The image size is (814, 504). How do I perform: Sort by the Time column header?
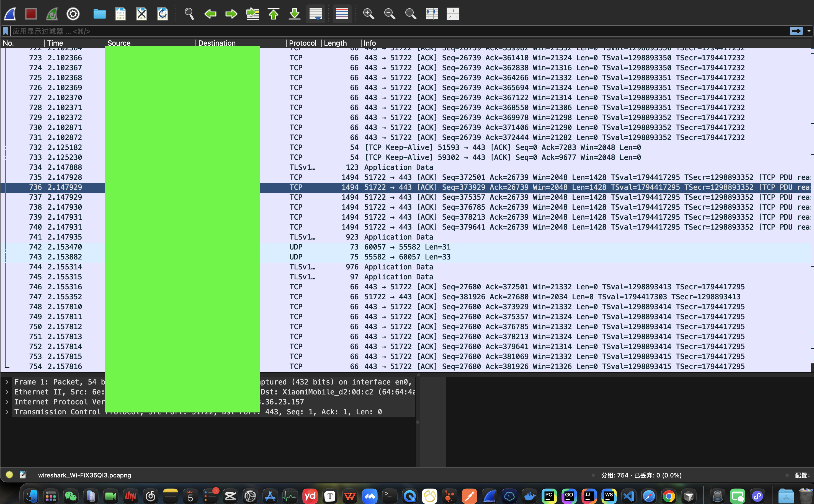[x=55, y=43]
